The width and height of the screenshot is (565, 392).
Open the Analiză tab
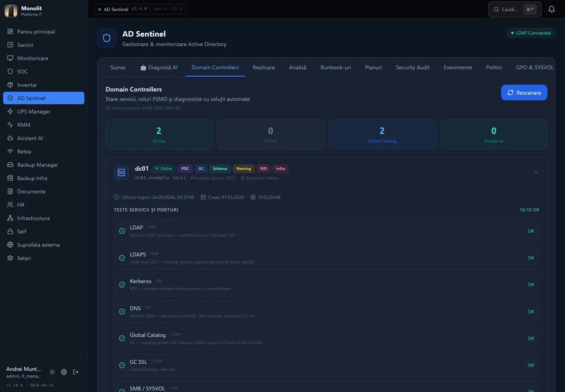click(x=298, y=67)
